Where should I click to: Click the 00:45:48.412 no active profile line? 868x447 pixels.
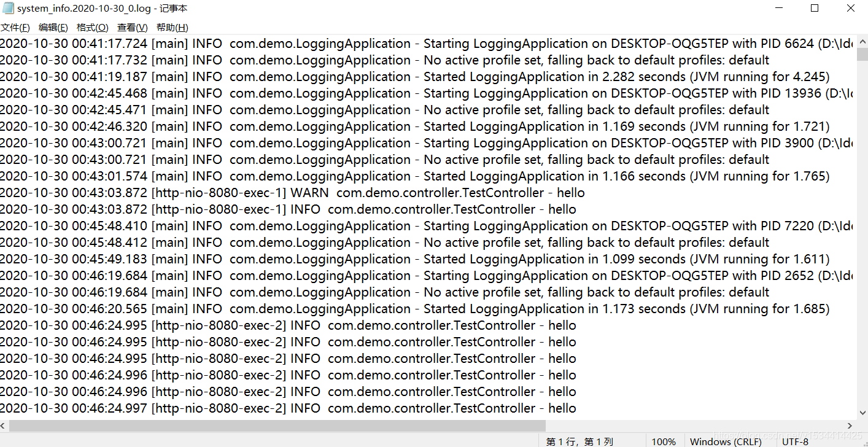tap(385, 243)
